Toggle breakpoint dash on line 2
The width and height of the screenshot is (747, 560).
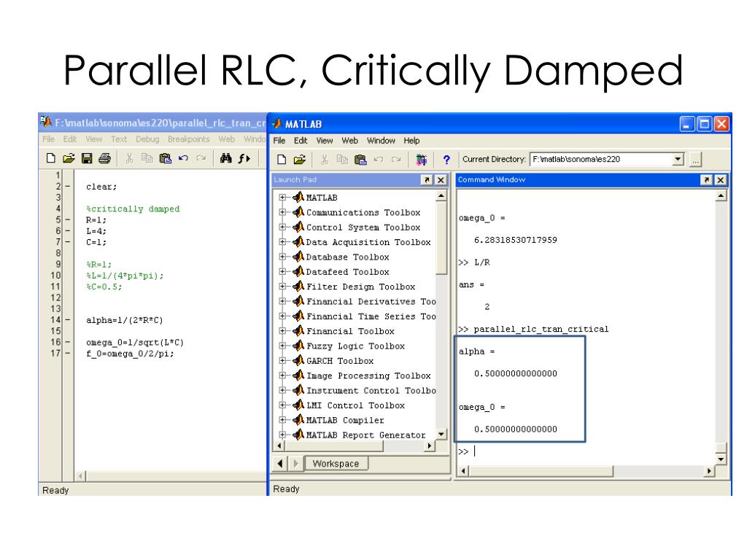pyautogui.click(x=68, y=186)
